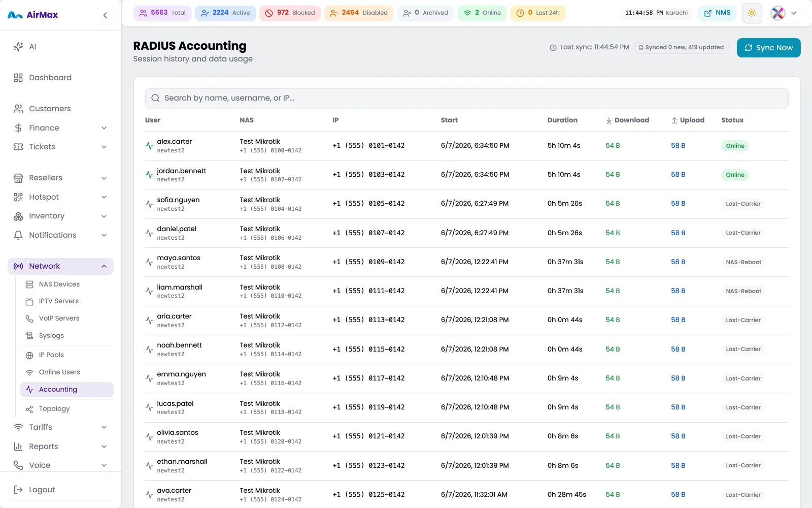
Task: Click the Online status of jordan.bennett
Action: tap(735, 175)
